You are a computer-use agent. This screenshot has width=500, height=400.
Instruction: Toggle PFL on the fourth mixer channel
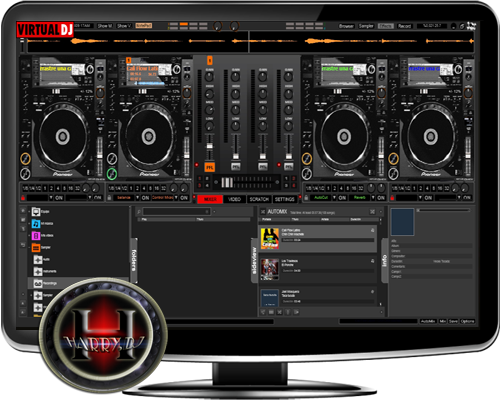289,166
